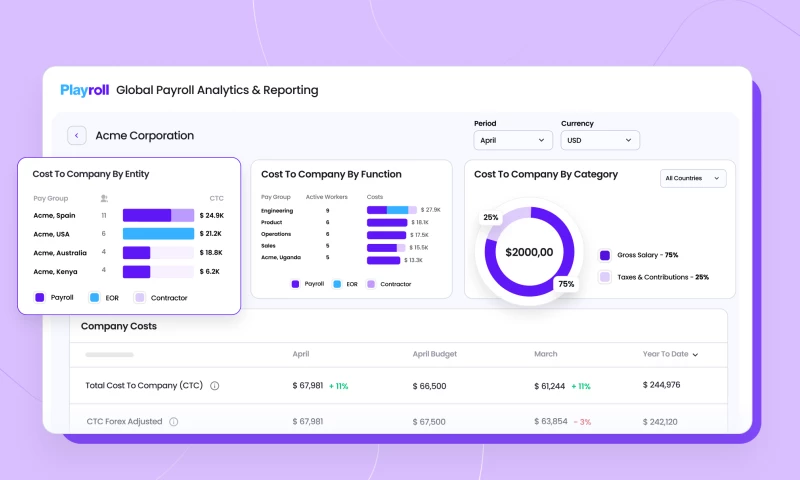Image resolution: width=800 pixels, height=480 pixels.
Task: Click the EOR legend icon in Entity card
Action: tap(95, 297)
